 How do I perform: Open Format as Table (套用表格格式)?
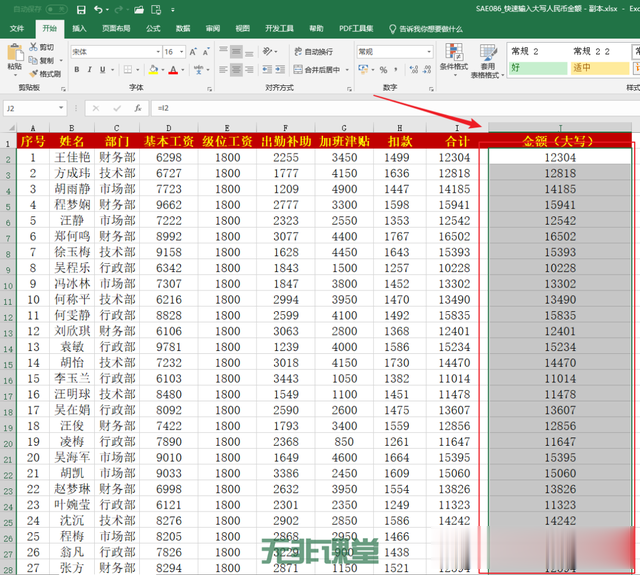tap(487, 61)
